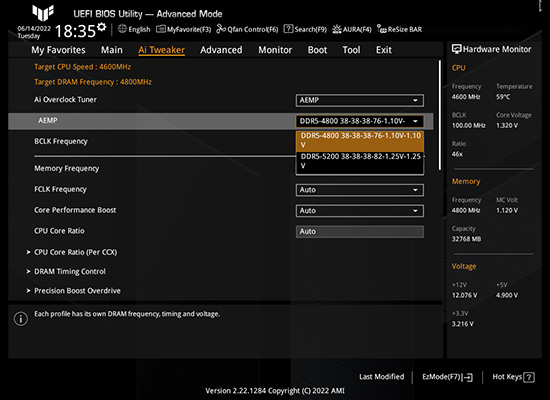
Task: Open the Main tab
Action: 112,50
